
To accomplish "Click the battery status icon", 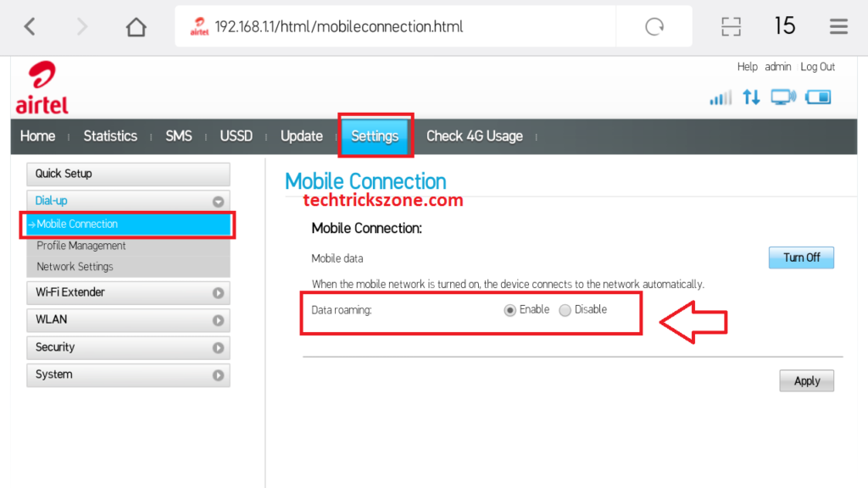I will [818, 97].
